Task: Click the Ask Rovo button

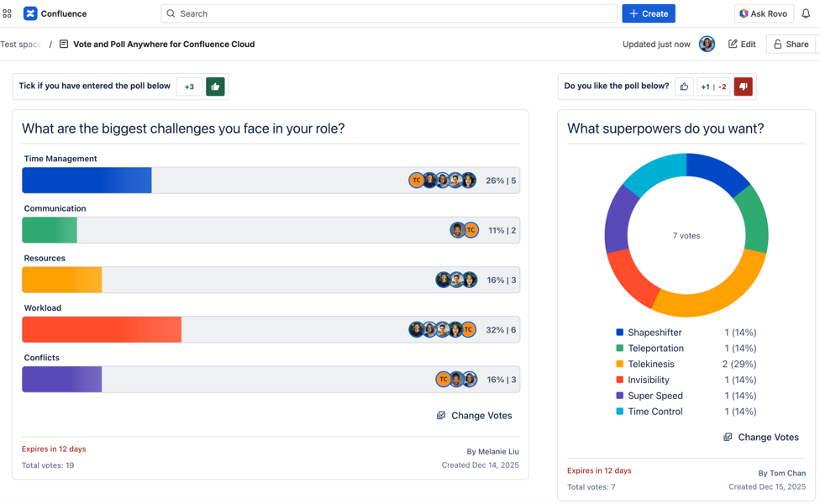Action: [764, 13]
